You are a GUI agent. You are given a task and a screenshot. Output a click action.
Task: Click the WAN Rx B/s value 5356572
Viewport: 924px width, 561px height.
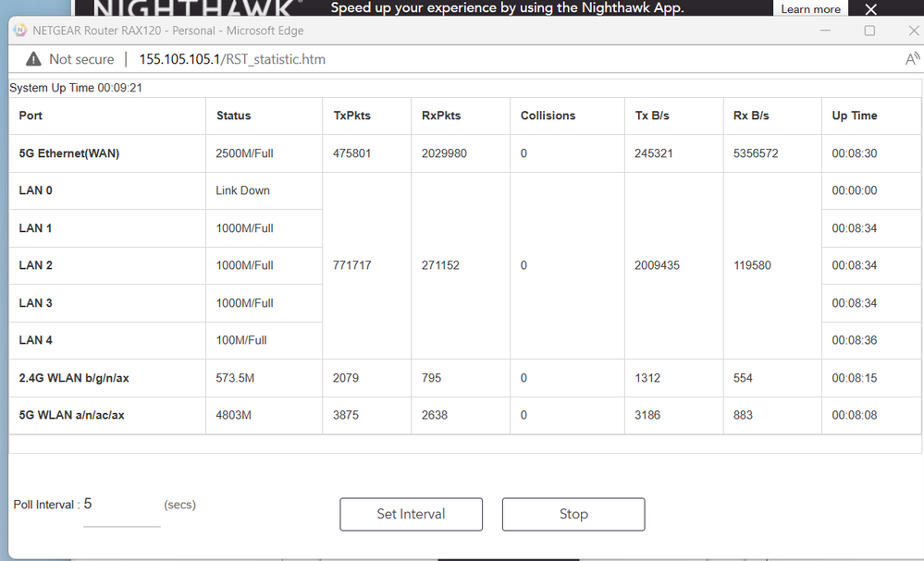(x=756, y=153)
